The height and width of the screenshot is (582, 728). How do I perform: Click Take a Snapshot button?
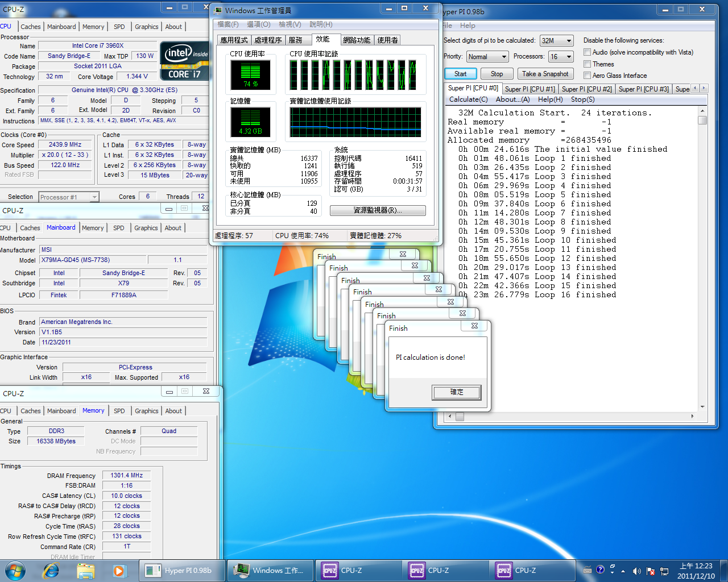545,74
